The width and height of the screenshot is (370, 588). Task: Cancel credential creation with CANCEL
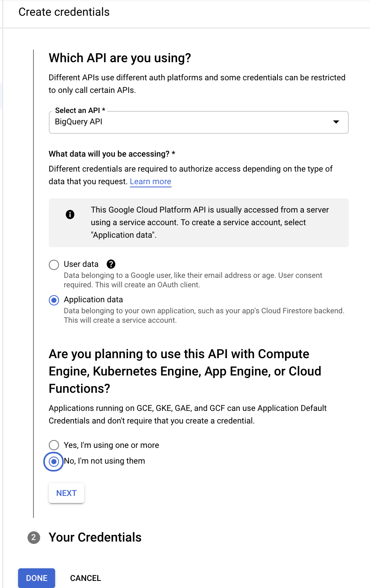pyautogui.click(x=85, y=578)
